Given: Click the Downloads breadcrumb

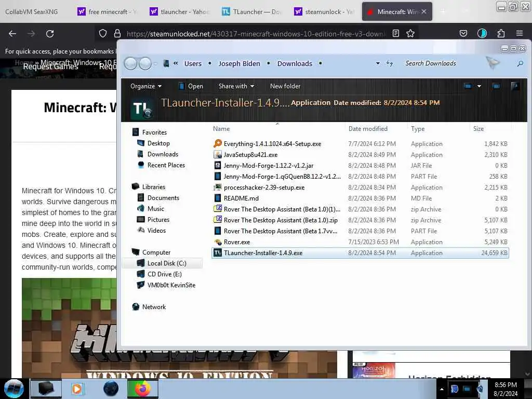Looking at the screenshot, I should point(295,63).
